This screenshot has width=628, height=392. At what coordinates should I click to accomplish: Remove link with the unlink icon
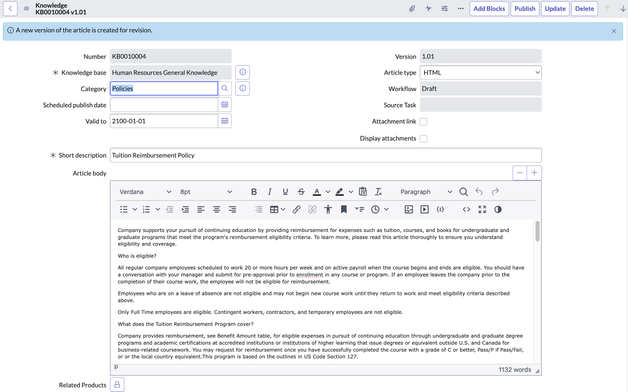[x=312, y=209]
